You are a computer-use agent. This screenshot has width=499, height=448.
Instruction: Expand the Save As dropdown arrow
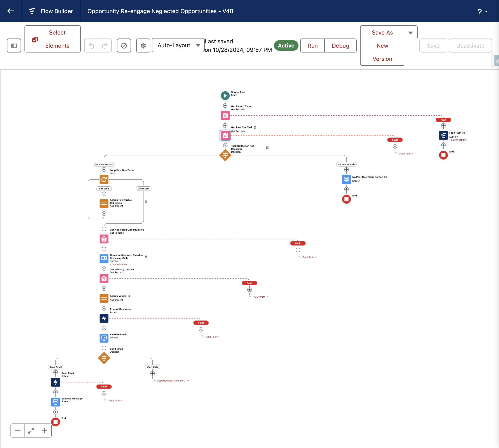click(x=410, y=33)
